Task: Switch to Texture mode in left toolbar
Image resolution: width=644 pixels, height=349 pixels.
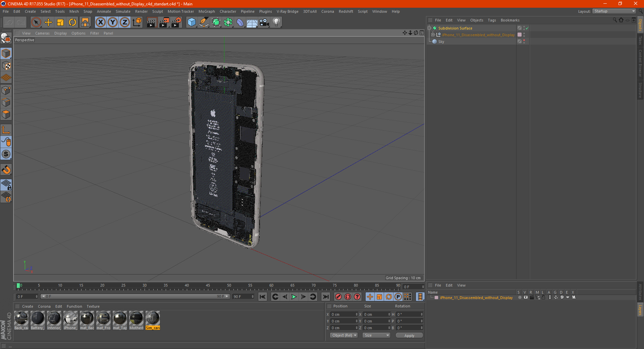Action: (x=6, y=66)
